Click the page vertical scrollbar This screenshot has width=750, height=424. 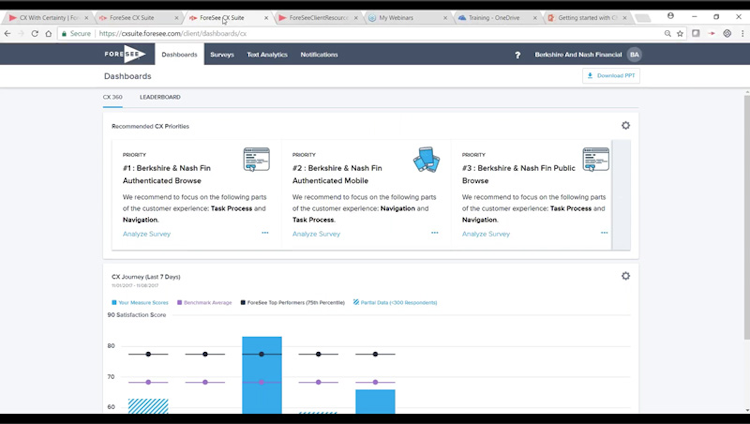point(747,217)
